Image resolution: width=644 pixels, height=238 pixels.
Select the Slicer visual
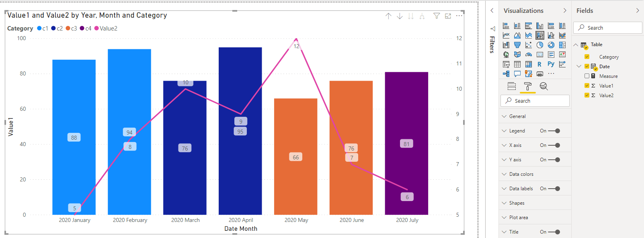(506, 64)
